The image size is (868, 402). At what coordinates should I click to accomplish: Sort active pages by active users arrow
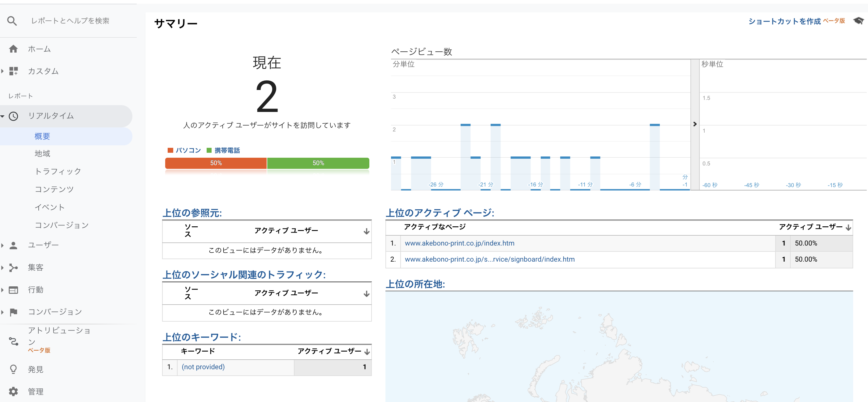[x=848, y=228]
